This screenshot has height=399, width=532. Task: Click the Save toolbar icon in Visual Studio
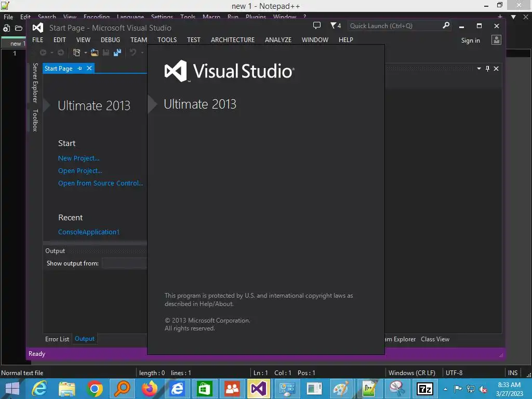[x=106, y=52]
